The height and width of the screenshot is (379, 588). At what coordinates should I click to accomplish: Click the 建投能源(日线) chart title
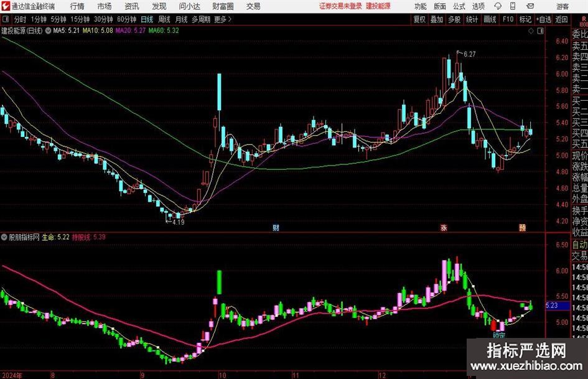(22, 30)
